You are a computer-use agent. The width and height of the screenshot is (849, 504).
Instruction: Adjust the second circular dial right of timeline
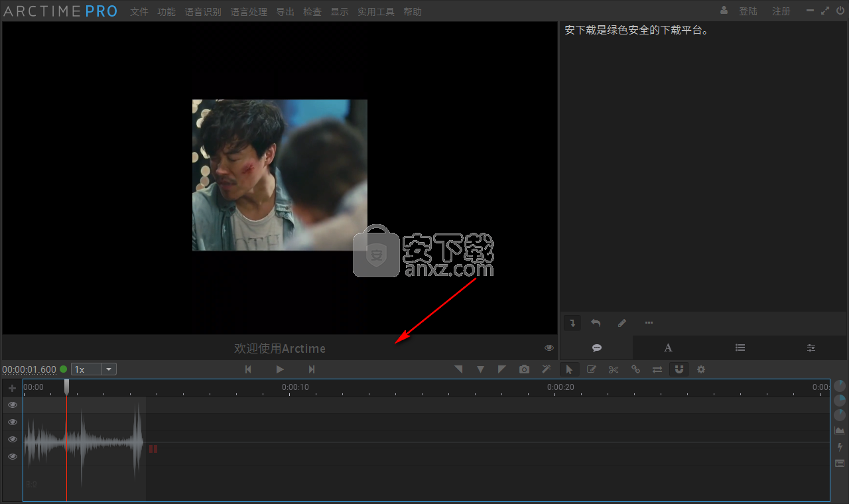(840, 401)
